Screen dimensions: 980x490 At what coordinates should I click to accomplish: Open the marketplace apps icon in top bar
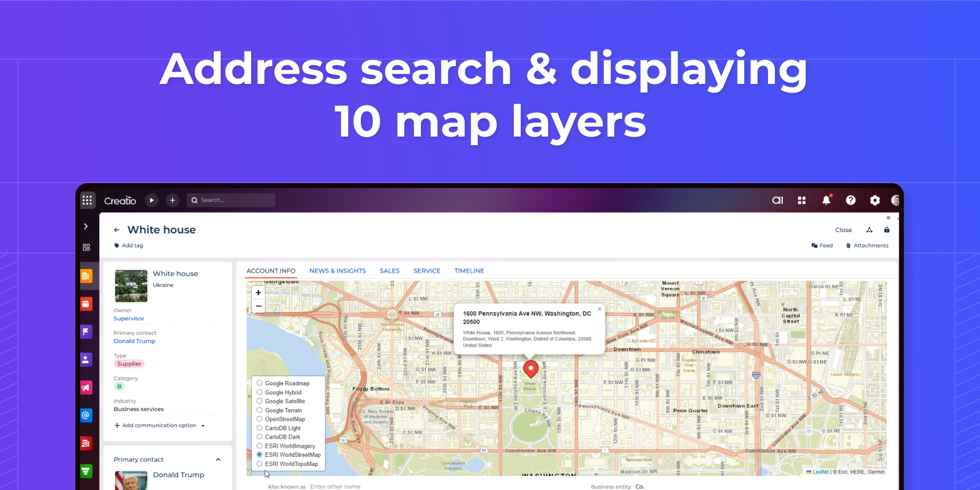[x=802, y=200]
